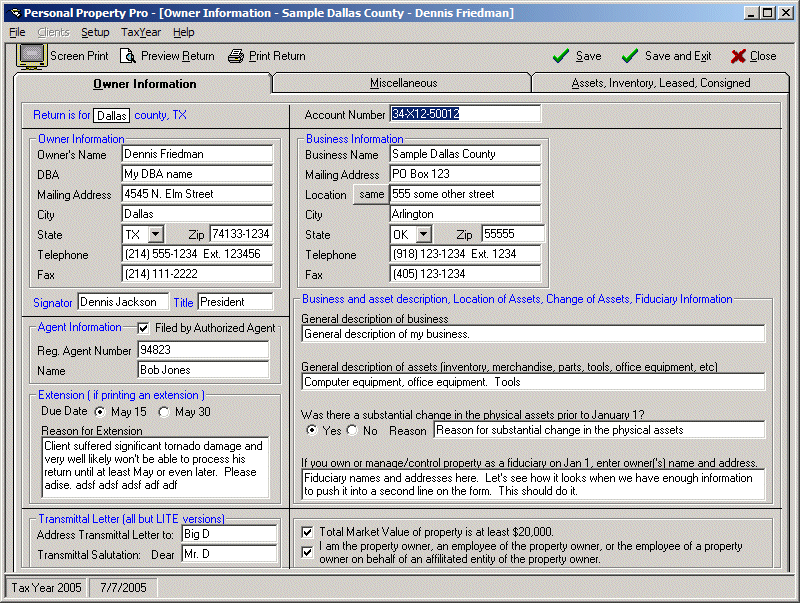Click the owner Fax field (214) 111-2222
The image size is (800, 603).
(197, 274)
